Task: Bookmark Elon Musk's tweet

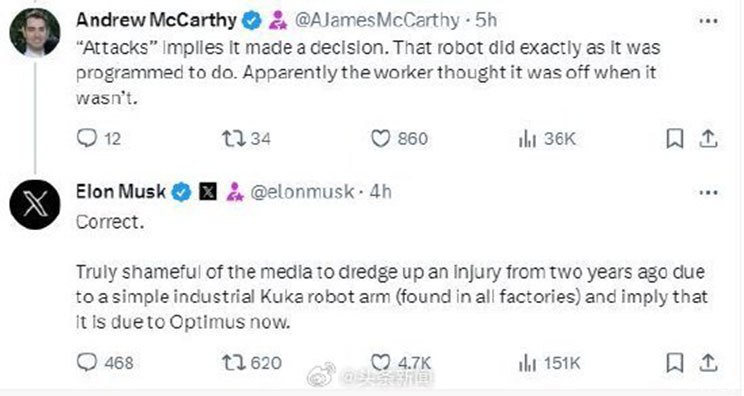Action: 675,363
